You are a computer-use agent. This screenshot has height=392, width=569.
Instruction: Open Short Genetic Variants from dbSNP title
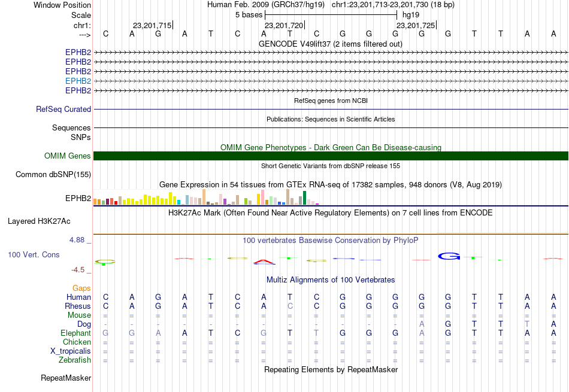point(331,166)
